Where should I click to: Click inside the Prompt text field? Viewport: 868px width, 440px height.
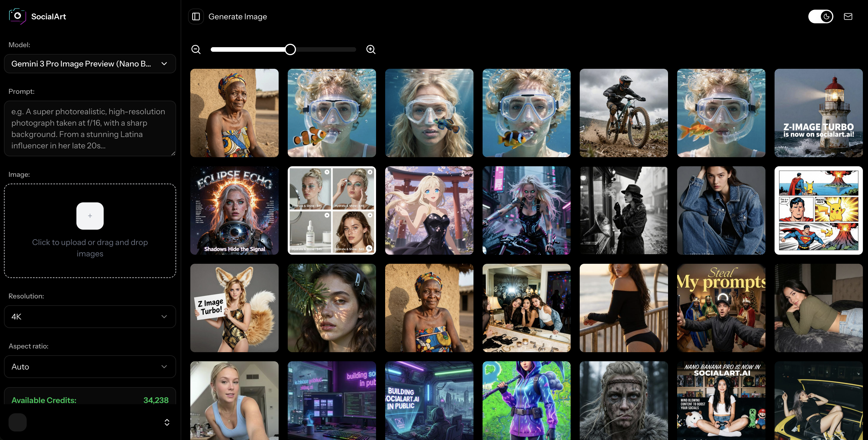[90, 128]
